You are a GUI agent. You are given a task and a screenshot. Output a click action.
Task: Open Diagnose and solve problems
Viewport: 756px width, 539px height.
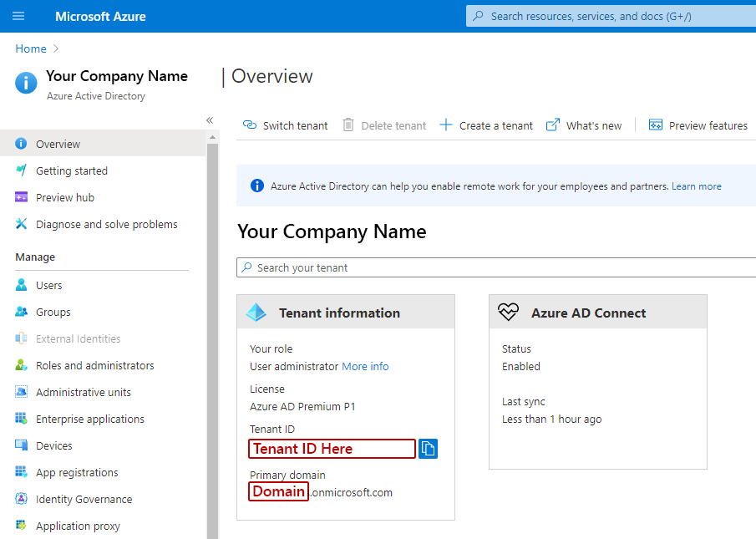click(96, 224)
